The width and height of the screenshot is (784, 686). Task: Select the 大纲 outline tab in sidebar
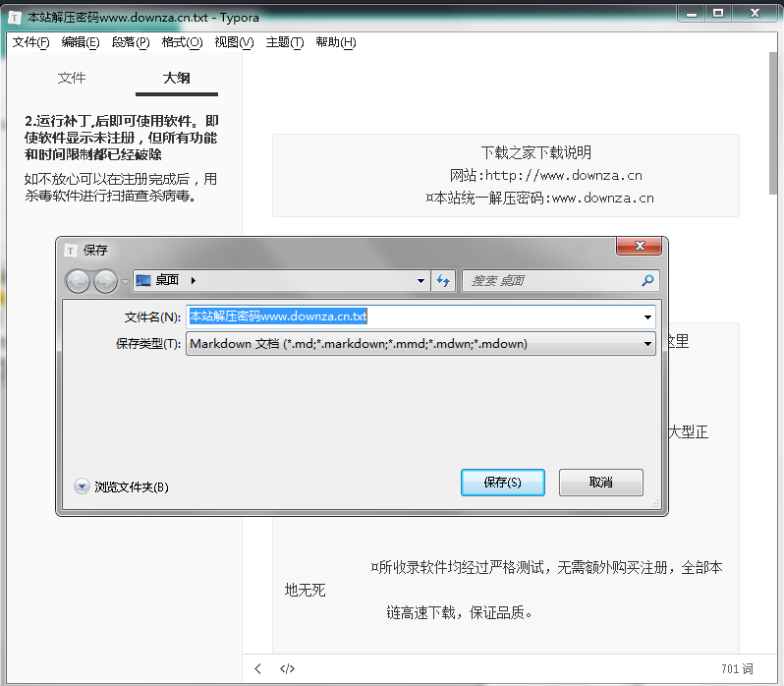(177, 79)
